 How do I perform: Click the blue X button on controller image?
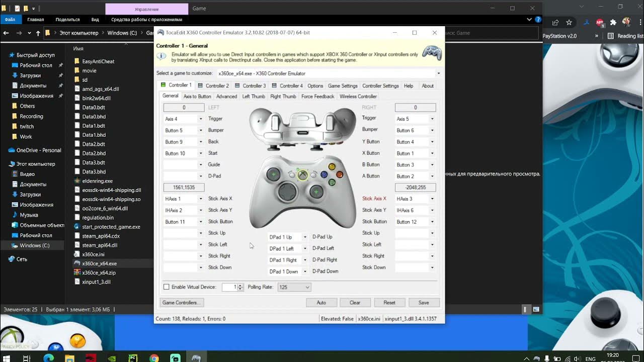pos(325,175)
